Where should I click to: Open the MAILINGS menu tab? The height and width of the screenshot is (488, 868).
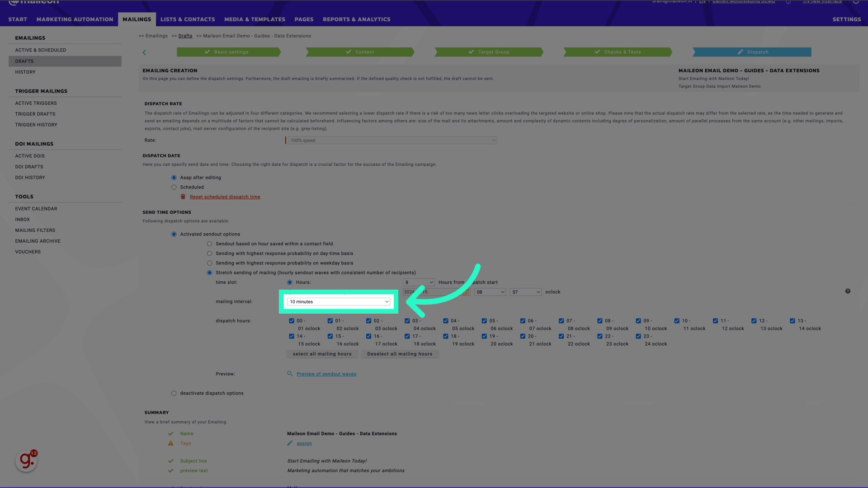(137, 19)
